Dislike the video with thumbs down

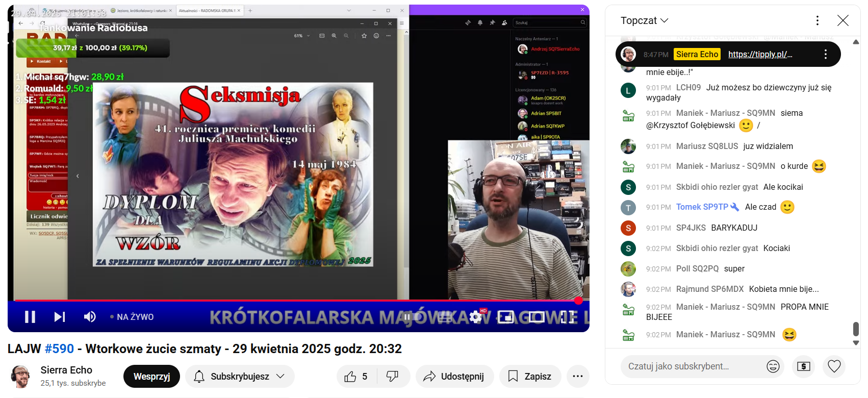pyautogui.click(x=393, y=377)
